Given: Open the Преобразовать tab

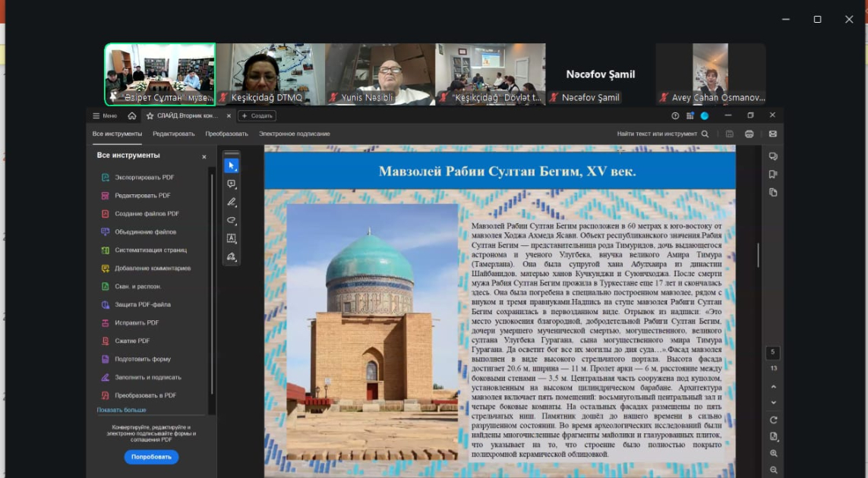Looking at the screenshot, I should click(226, 134).
